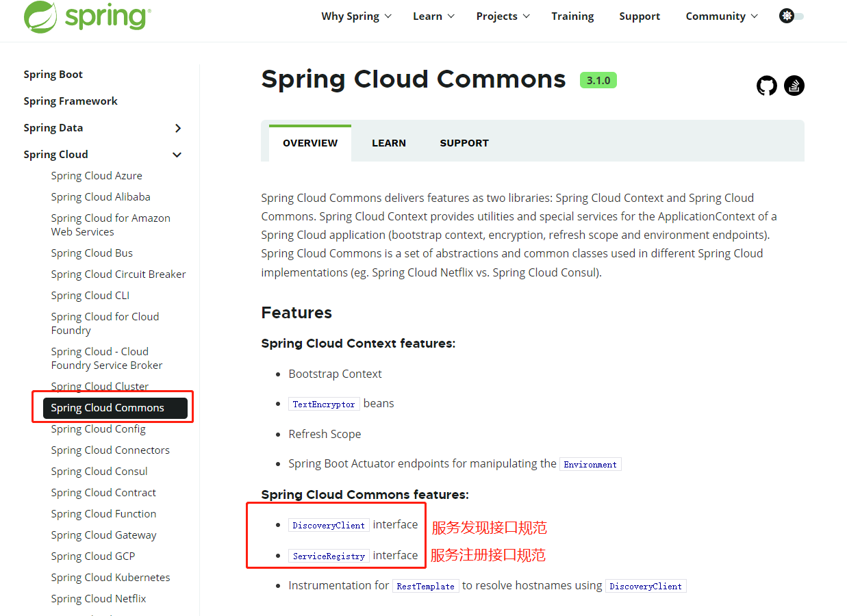Screen dimensions: 847x616
Task: Click the DiscoveryClient interface code label
Action: (x=329, y=526)
